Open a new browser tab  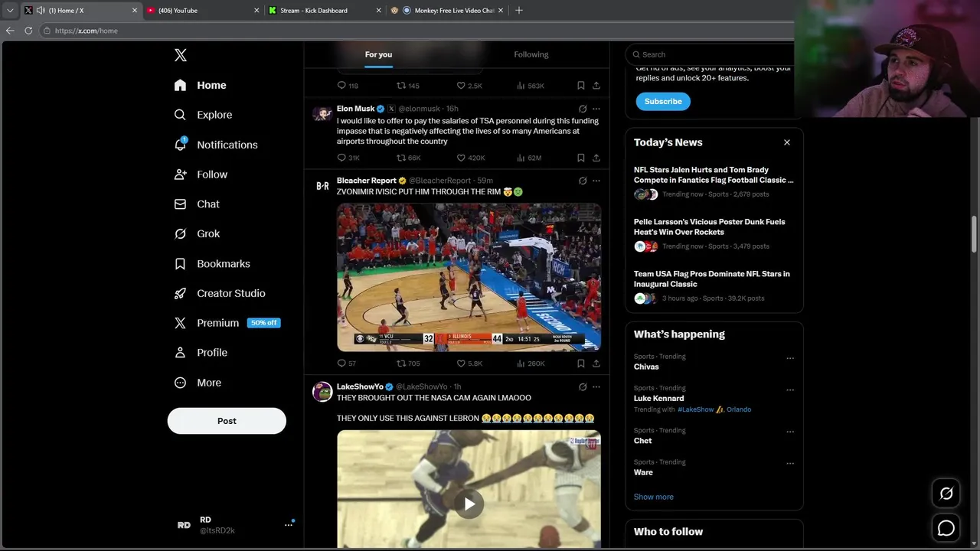[x=519, y=11]
